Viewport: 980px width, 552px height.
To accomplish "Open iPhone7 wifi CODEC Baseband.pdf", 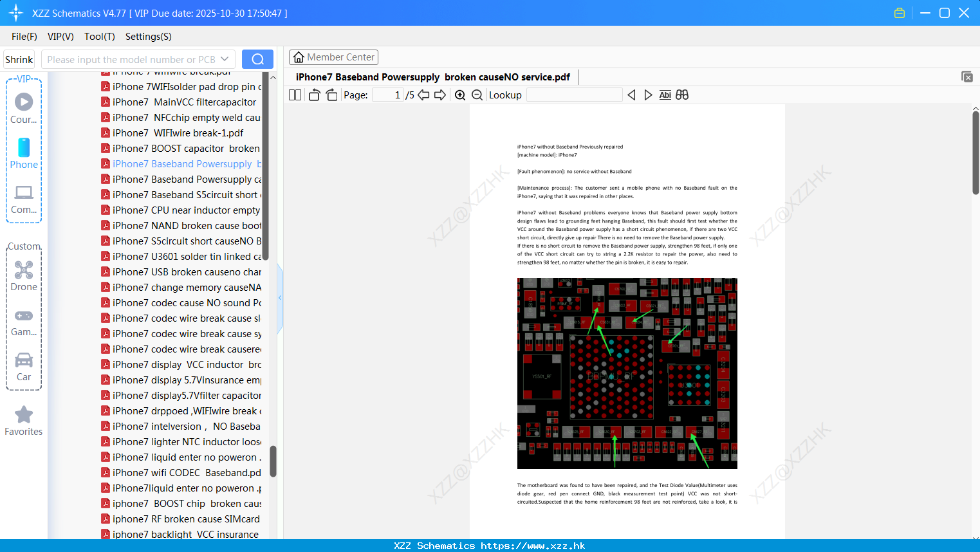I will (181, 473).
